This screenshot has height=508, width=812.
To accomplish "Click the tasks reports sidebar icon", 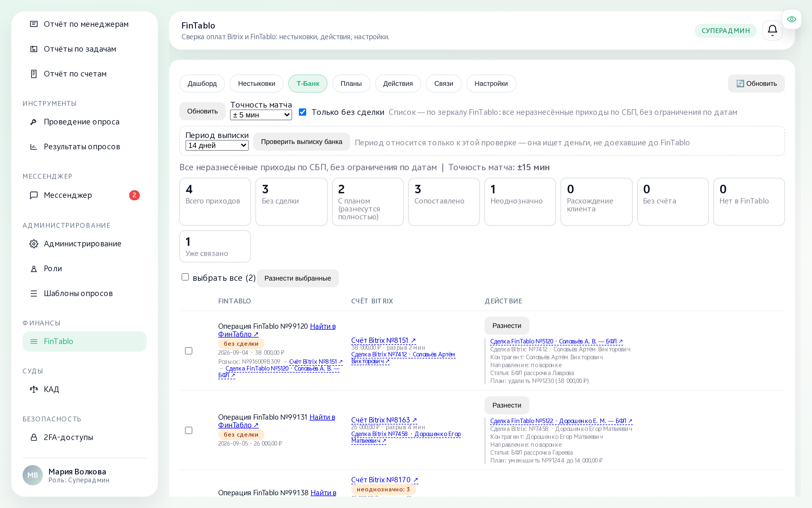I will [x=34, y=49].
